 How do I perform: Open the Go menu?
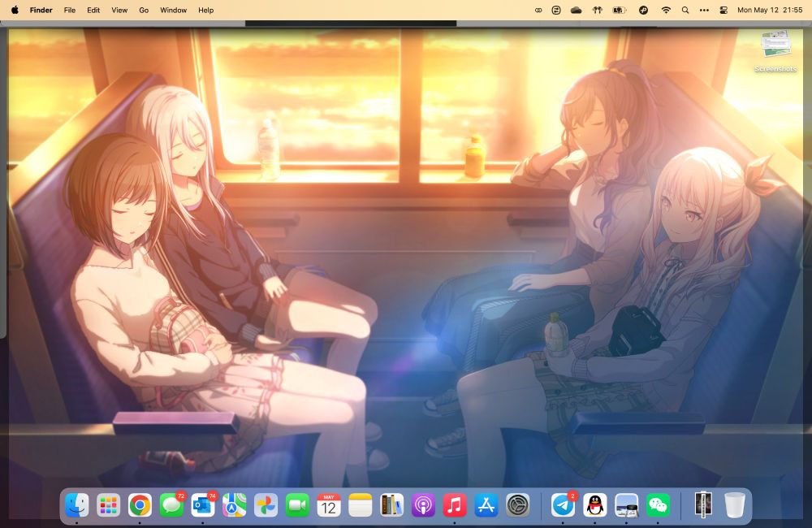[144, 10]
